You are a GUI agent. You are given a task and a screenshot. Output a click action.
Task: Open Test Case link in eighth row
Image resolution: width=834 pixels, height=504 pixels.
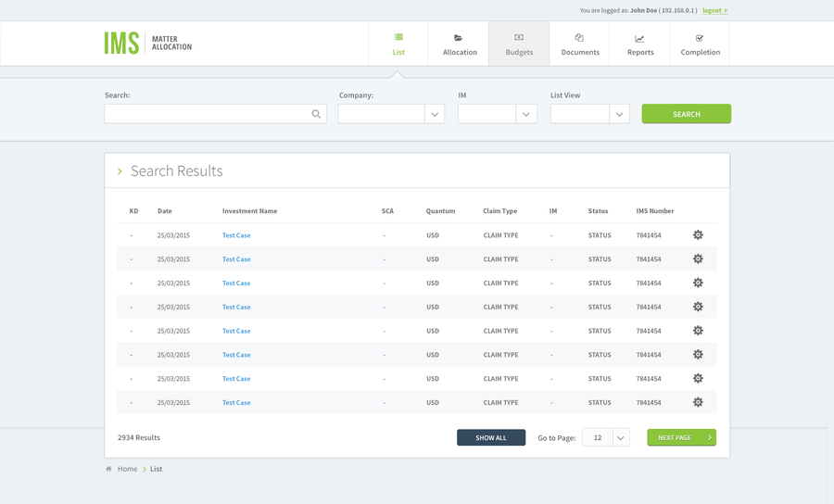tap(236, 402)
